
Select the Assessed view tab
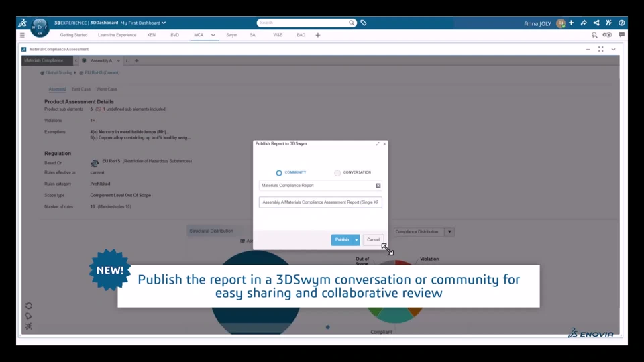pos(57,89)
